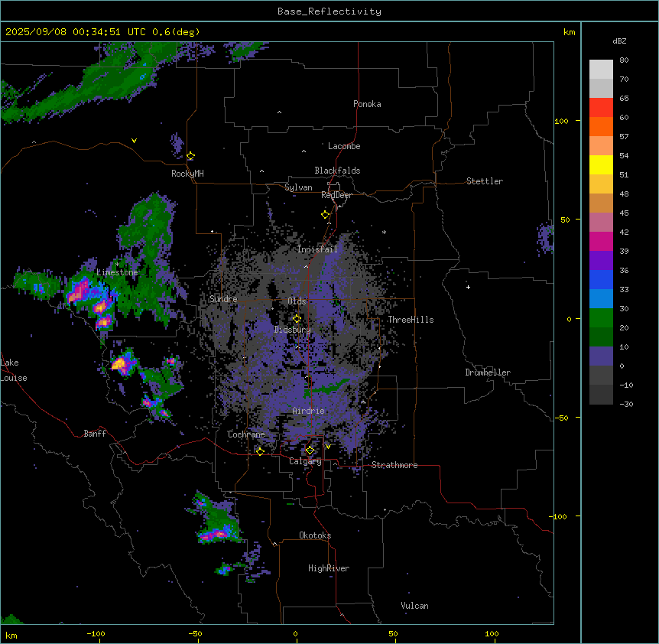The image size is (659, 644).
Task: Pick the orange 57-60 dBZ legend swatch
Action: [601, 126]
